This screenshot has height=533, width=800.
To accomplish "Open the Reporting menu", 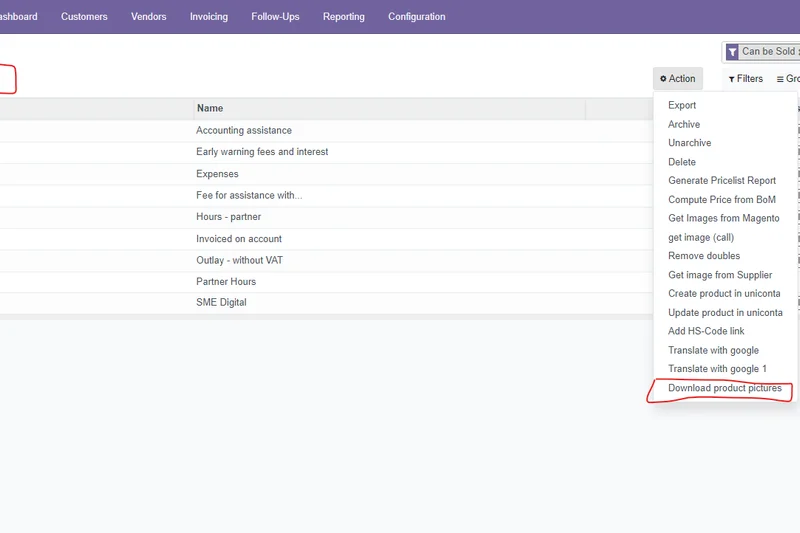I will click(343, 16).
